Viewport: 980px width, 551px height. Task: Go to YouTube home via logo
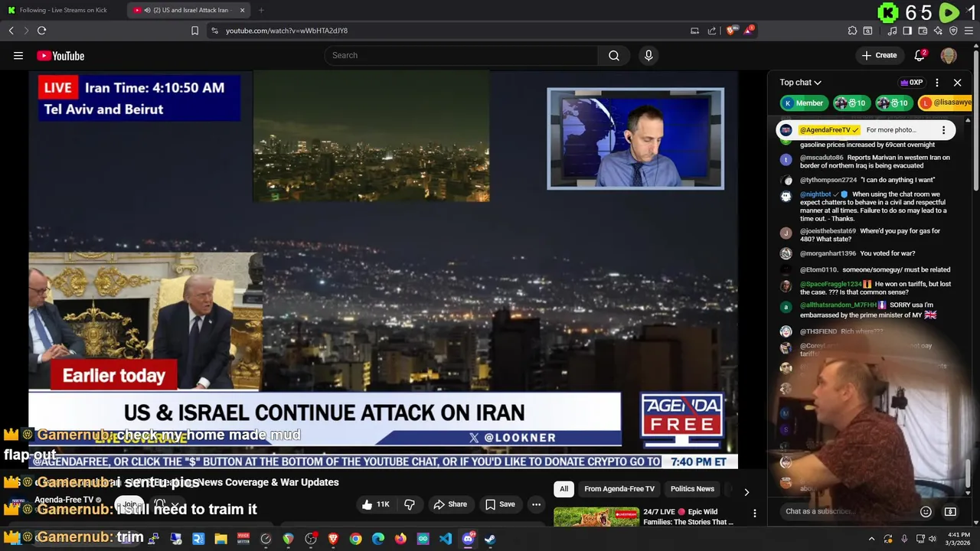60,55
